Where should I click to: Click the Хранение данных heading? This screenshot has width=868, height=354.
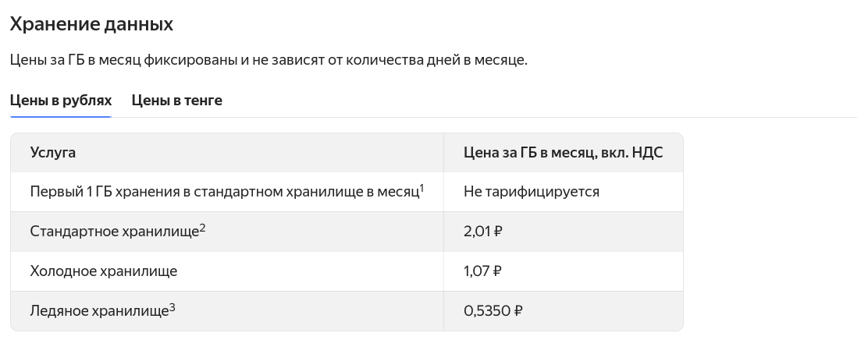(91, 24)
